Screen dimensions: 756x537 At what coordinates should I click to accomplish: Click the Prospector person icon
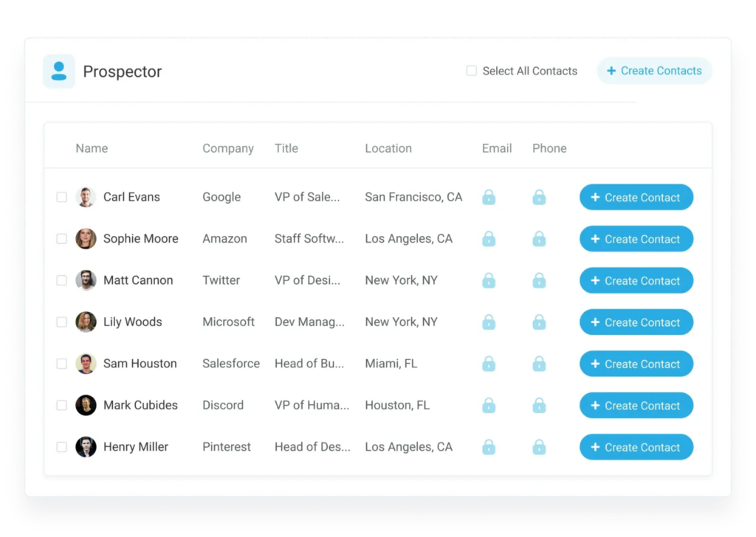point(59,72)
